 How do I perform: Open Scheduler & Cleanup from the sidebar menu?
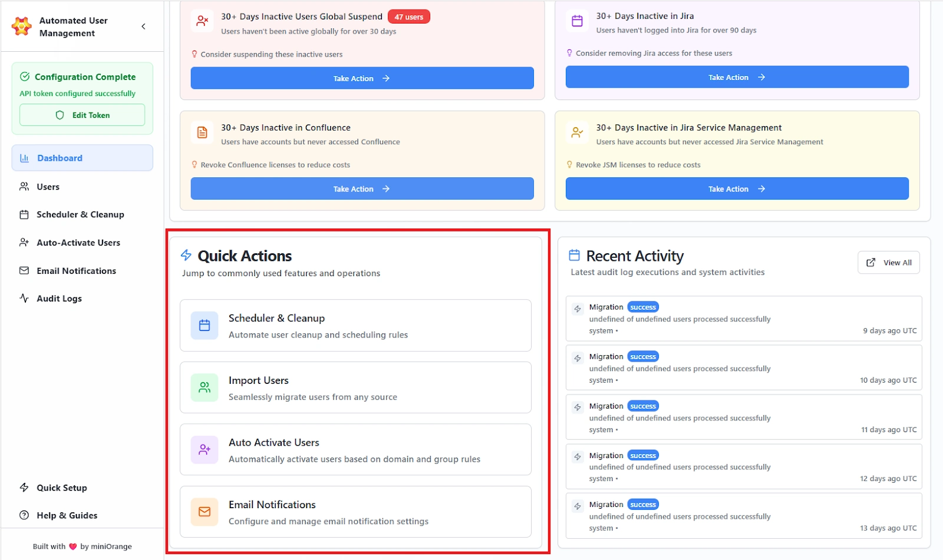coord(80,214)
